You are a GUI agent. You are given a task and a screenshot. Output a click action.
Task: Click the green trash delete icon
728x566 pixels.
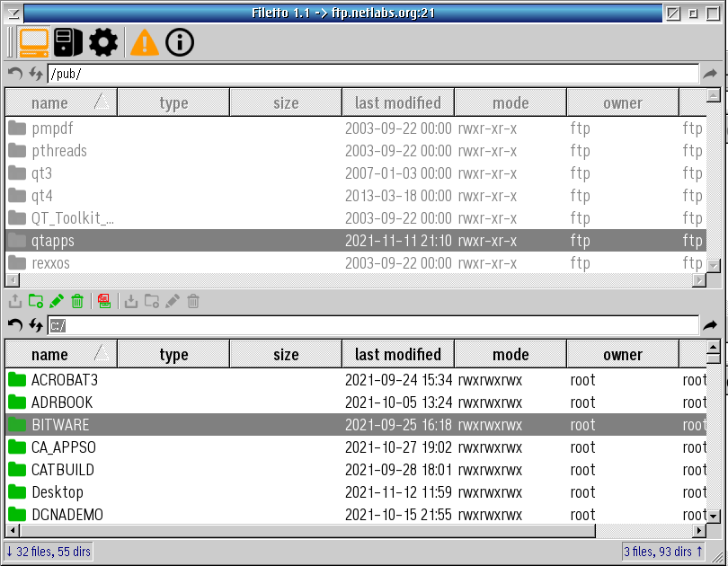point(77,302)
